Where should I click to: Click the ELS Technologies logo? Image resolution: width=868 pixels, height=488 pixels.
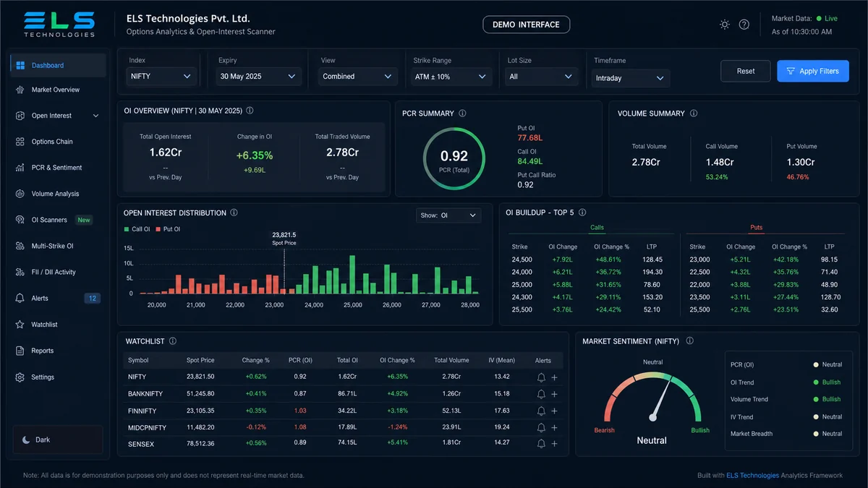pos(59,25)
